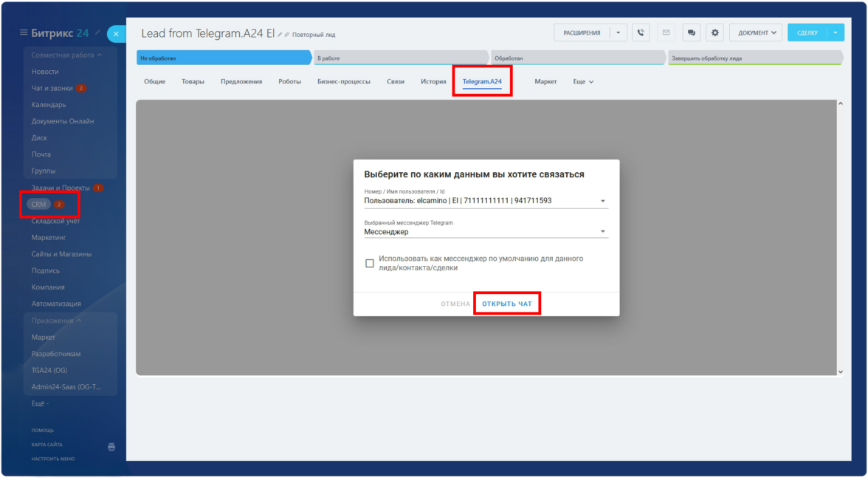868x478 pixels.
Task: Open the Мессенджер selection dropdown
Action: (602, 232)
